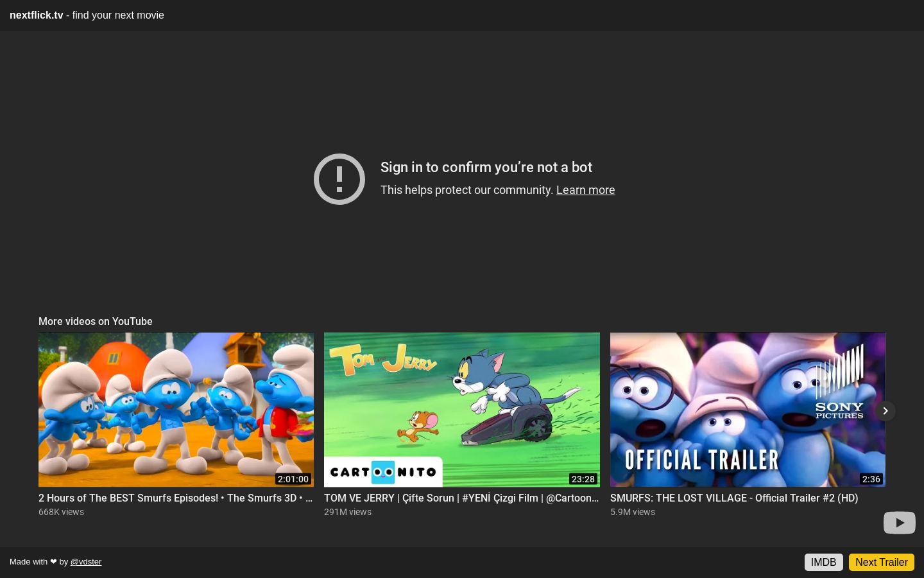Click the 23:28 duration badge
924x578 pixels.
(x=583, y=479)
